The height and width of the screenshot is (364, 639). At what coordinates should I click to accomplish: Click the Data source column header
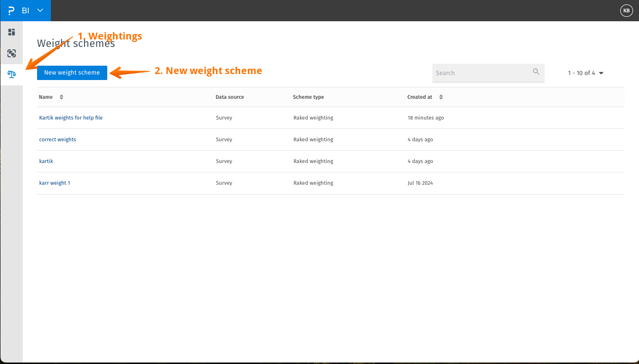click(229, 97)
